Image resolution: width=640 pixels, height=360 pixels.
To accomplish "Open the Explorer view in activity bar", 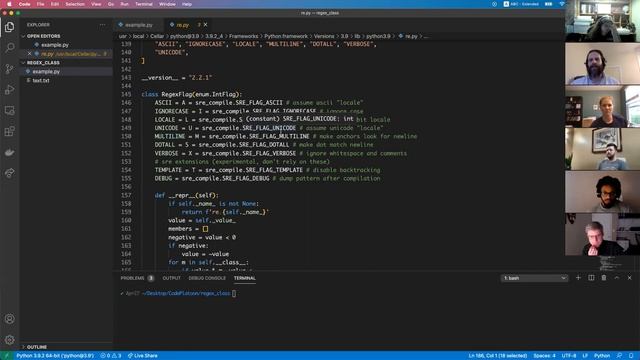I will click(9, 27).
